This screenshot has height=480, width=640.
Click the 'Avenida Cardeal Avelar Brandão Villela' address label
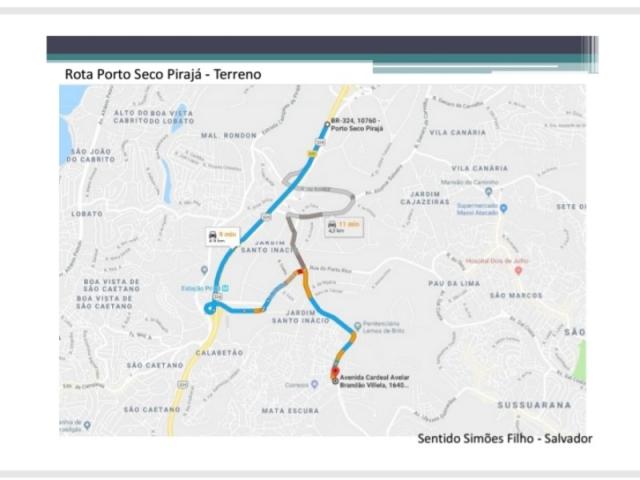tap(374, 381)
